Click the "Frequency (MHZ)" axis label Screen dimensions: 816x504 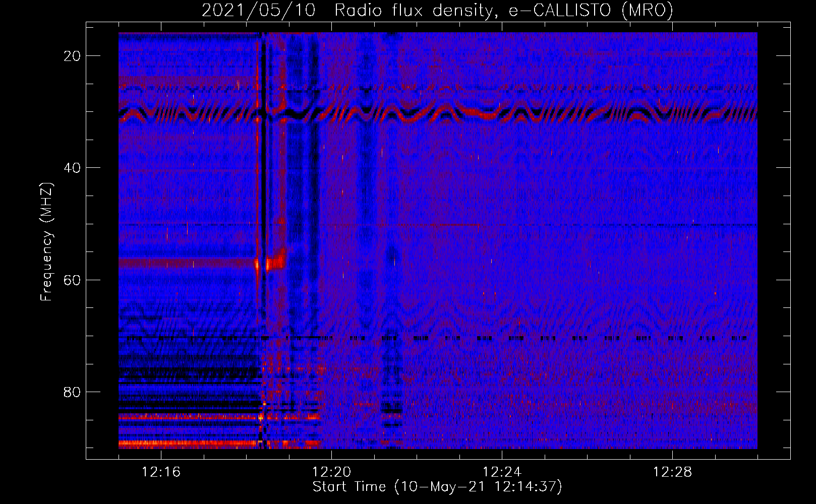pos(46,241)
